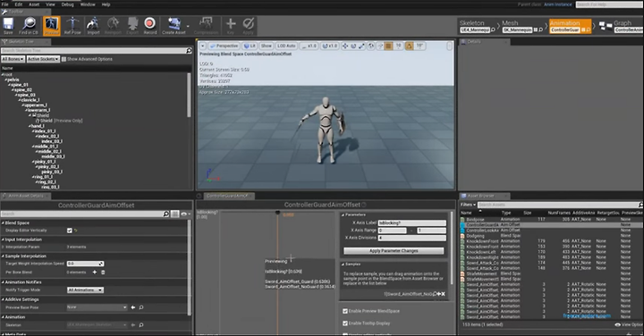Click the playback speed x1.0 button

[x=309, y=46]
